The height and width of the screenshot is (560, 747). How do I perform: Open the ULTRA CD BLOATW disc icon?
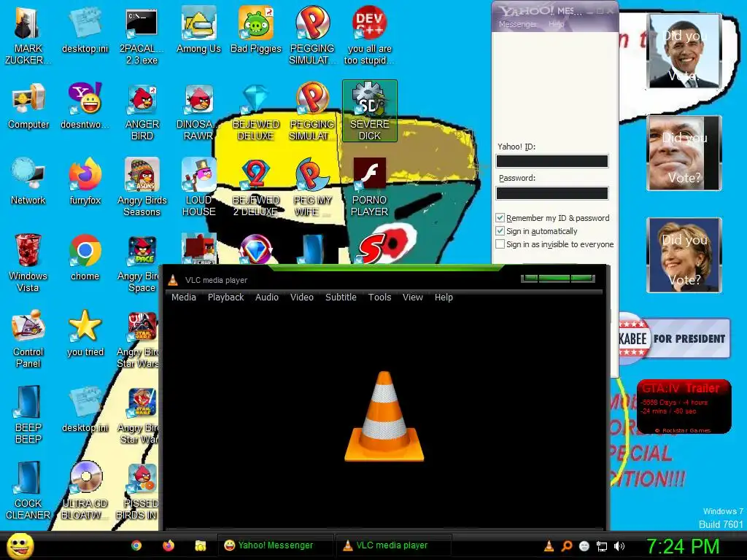pos(85,491)
